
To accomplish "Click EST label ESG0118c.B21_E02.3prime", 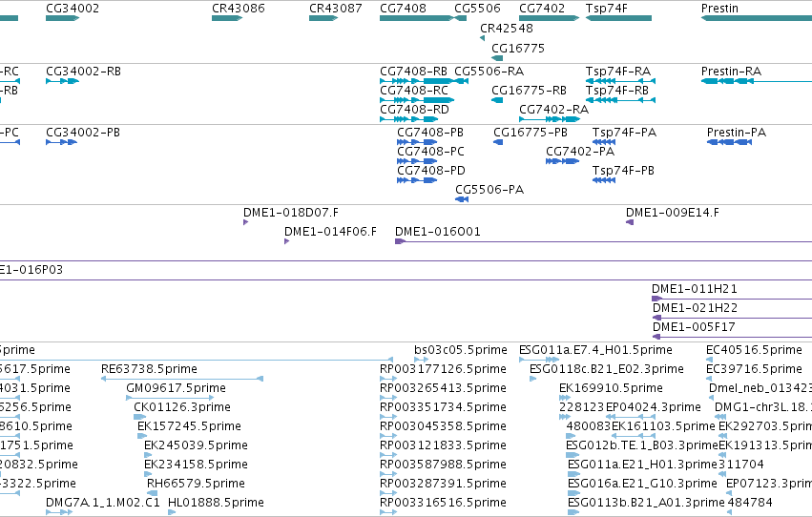I will click(607, 369).
